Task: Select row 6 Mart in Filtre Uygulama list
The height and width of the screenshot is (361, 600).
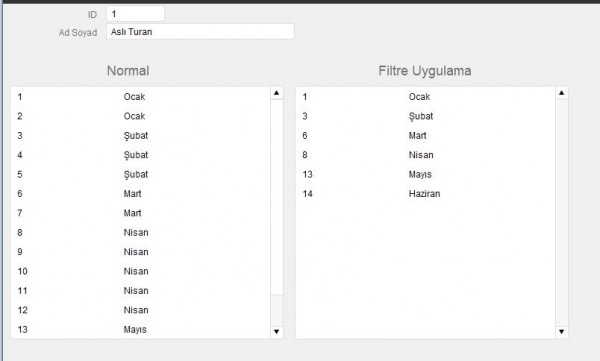Action: pos(426,136)
